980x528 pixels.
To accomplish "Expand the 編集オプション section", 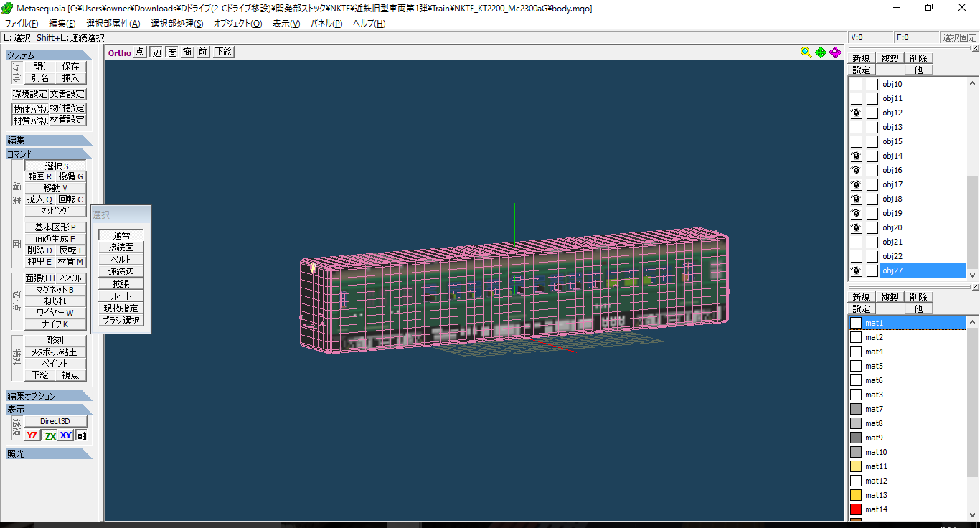I will pos(49,395).
